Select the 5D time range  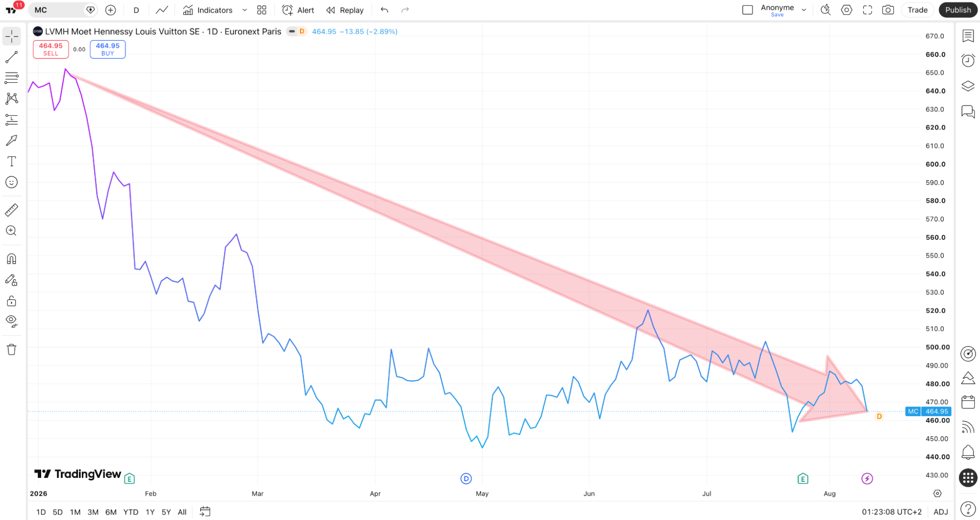[x=58, y=512]
